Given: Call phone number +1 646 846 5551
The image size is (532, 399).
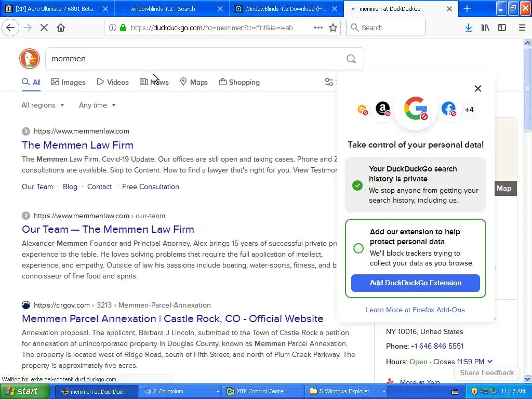Looking at the screenshot, I should 437,346.
